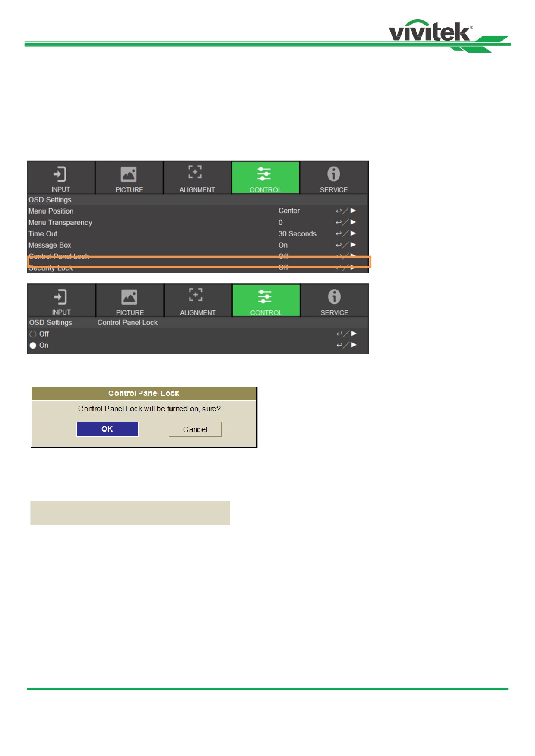Select the On radio button for Control Panel Lock

pyautogui.click(x=33, y=345)
